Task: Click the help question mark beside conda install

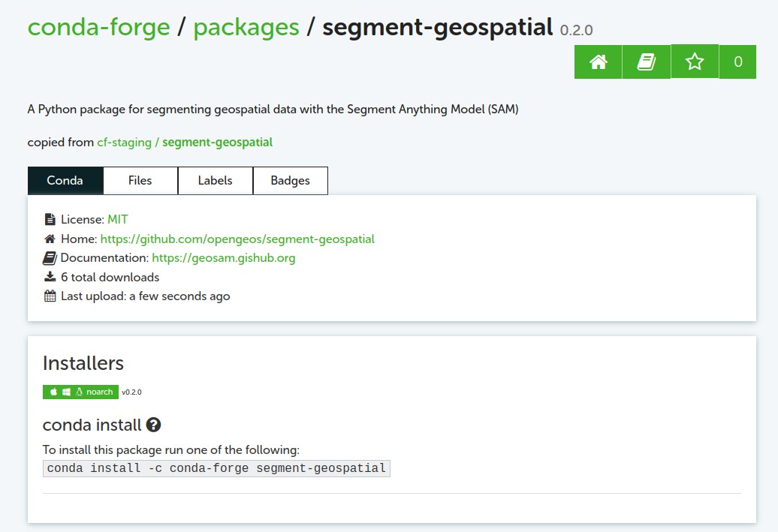Action: pos(153,425)
